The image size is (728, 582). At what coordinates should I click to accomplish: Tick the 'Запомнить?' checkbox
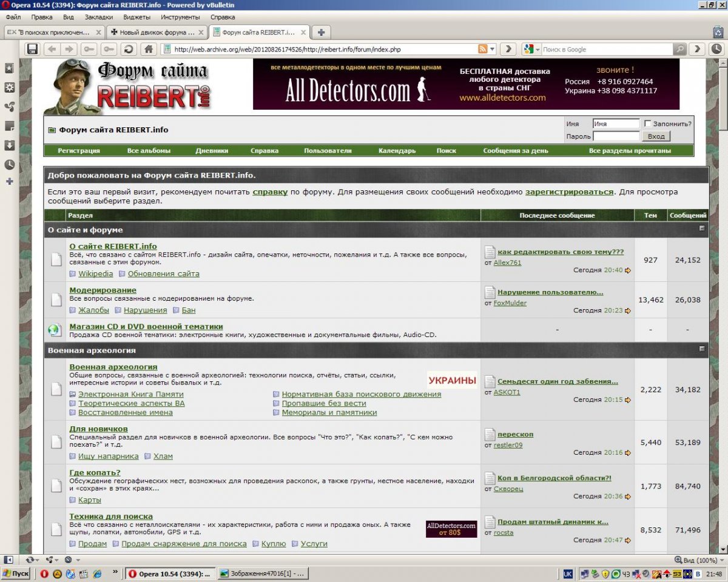[x=648, y=124]
